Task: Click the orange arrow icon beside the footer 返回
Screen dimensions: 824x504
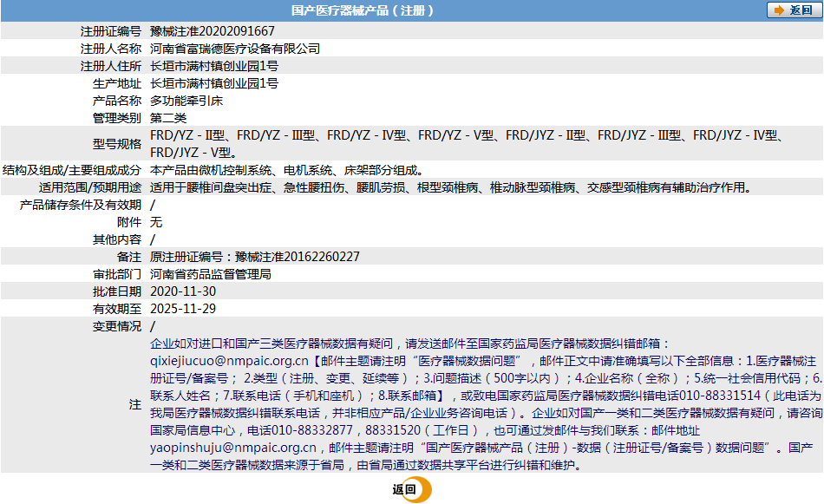Action: point(422,490)
